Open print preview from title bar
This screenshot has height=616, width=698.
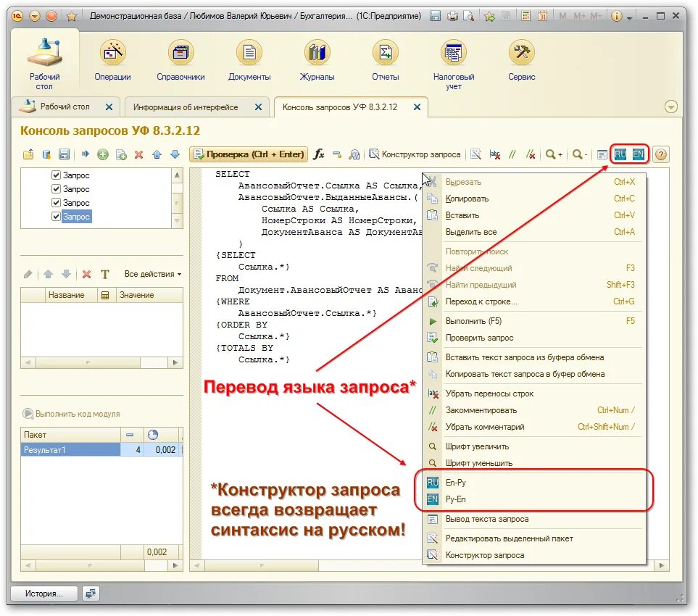tap(468, 16)
